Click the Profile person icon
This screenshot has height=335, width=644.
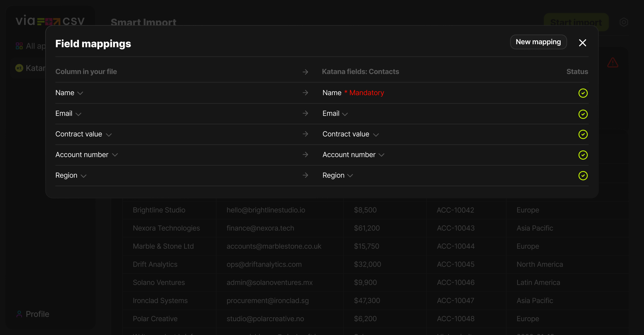(19, 314)
